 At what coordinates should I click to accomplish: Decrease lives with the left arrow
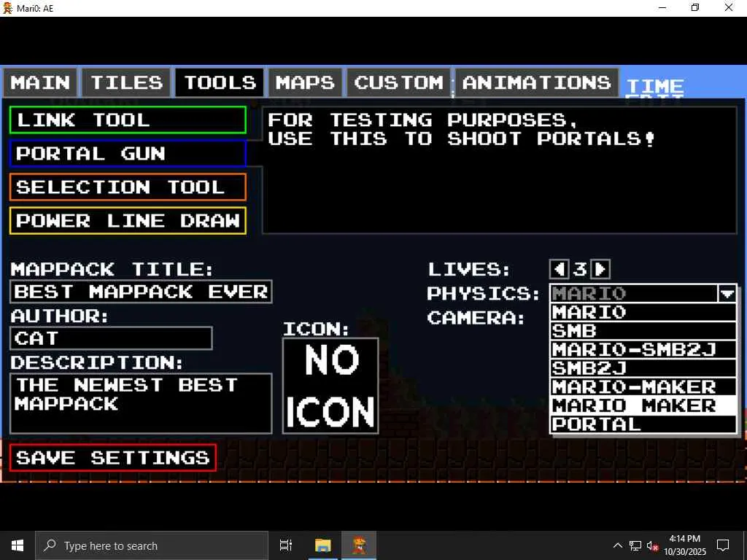click(559, 270)
